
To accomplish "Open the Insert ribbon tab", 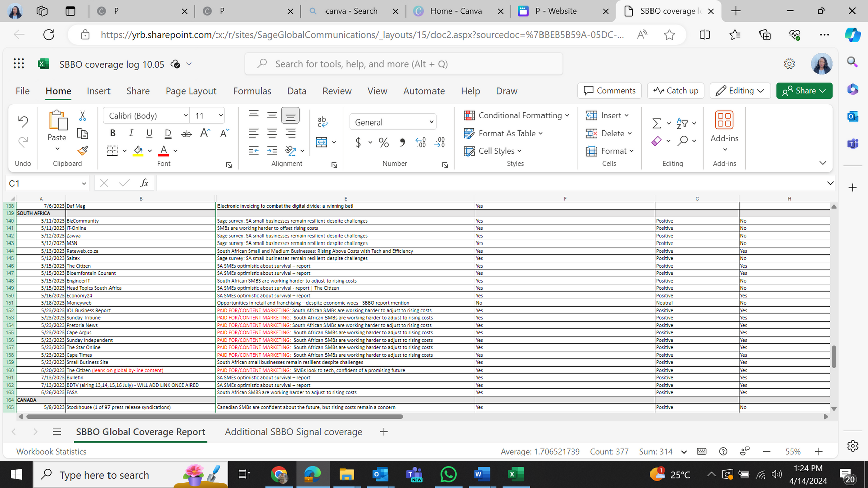I will click(x=98, y=91).
